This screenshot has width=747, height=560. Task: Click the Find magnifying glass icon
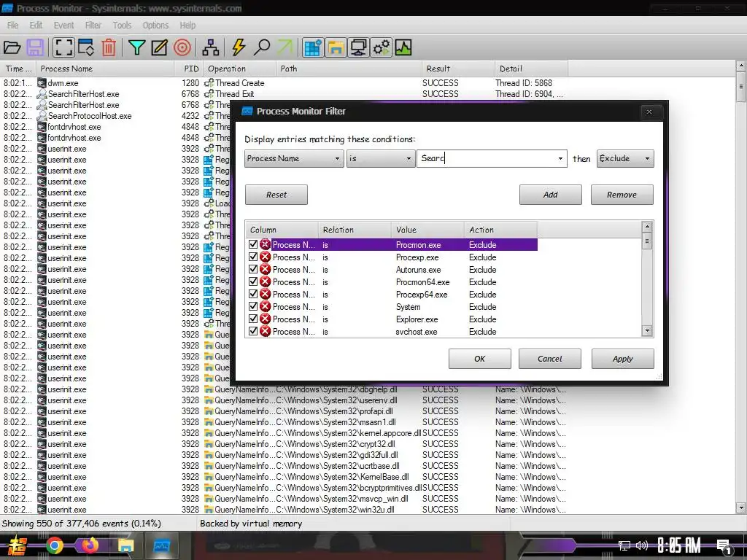coord(262,47)
